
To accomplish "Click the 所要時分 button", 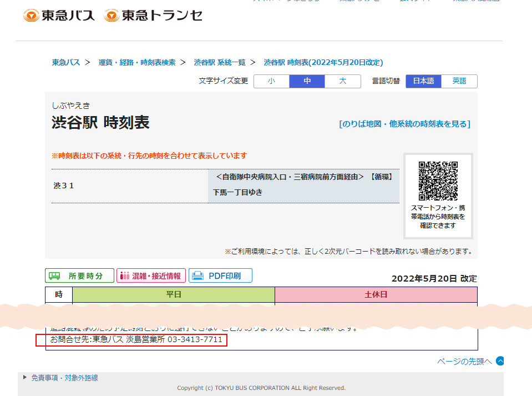I will pos(79,275).
